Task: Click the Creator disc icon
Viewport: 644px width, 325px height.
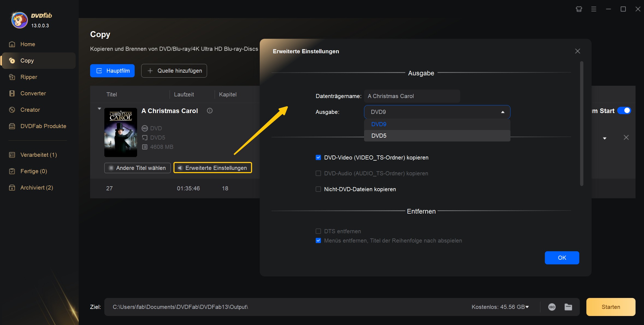Action: point(12,110)
